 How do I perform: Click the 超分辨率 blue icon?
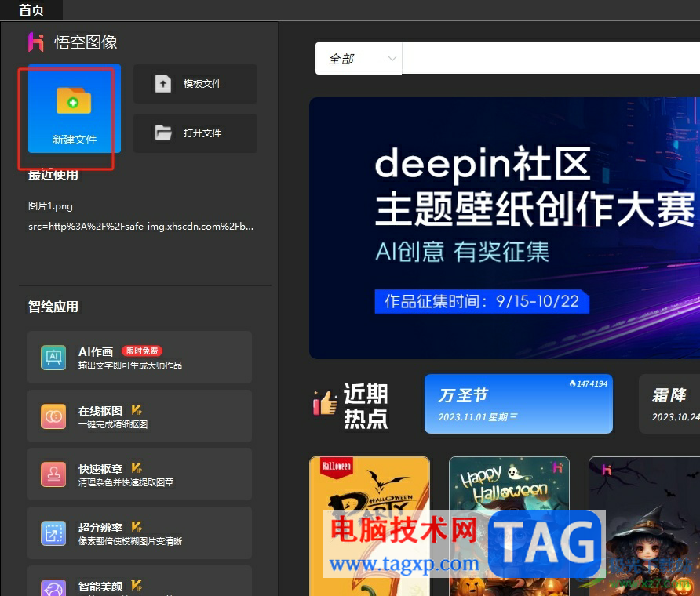pyautogui.click(x=53, y=533)
